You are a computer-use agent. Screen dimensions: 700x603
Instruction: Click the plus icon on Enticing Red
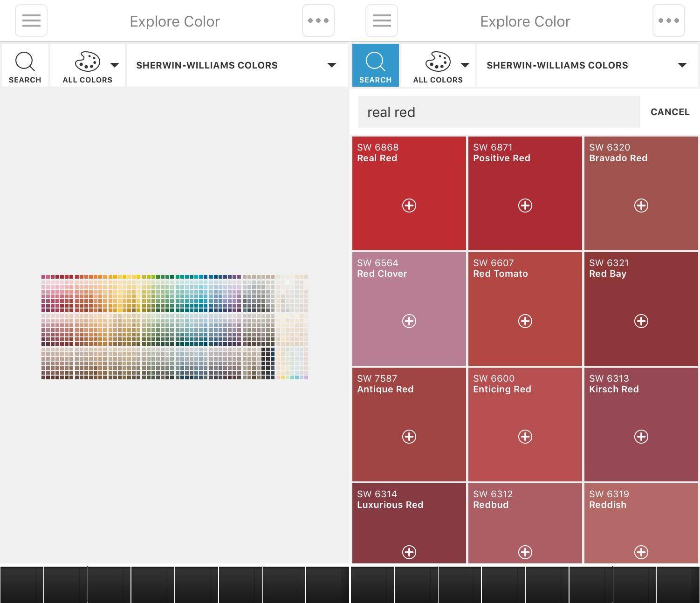(525, 437)
